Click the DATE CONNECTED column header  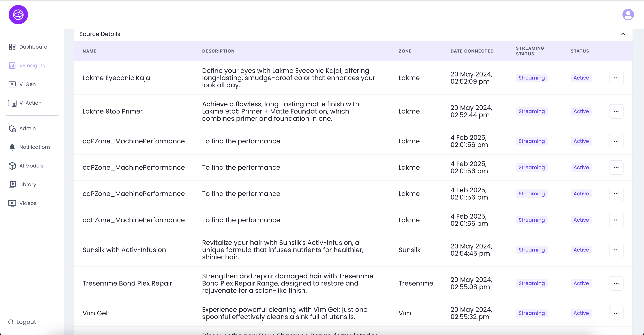point(472,51)
